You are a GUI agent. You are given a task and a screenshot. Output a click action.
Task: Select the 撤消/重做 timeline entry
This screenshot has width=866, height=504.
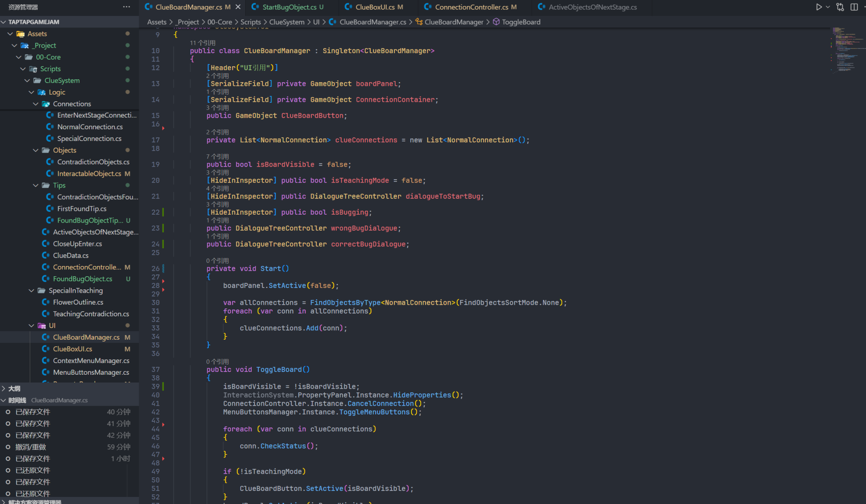[x=31, y=447]
